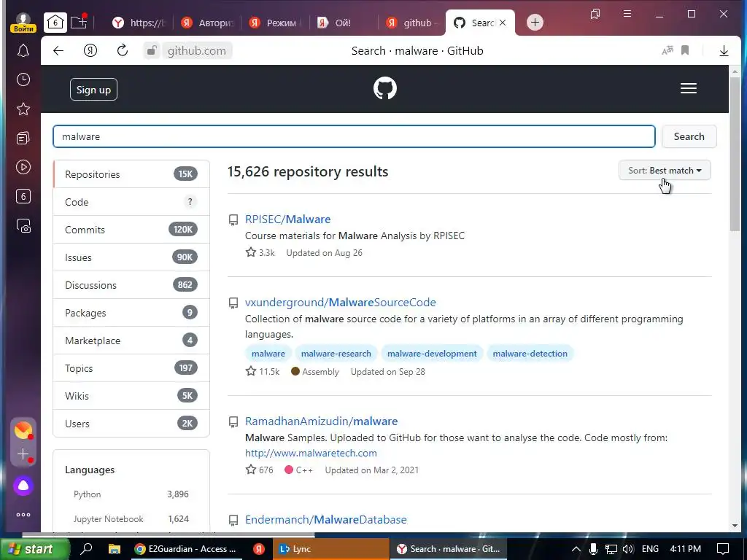This screenshot has width=747, height=560.
Task: Click the screenshot tool sidebar icon
Action: point(23,225)
